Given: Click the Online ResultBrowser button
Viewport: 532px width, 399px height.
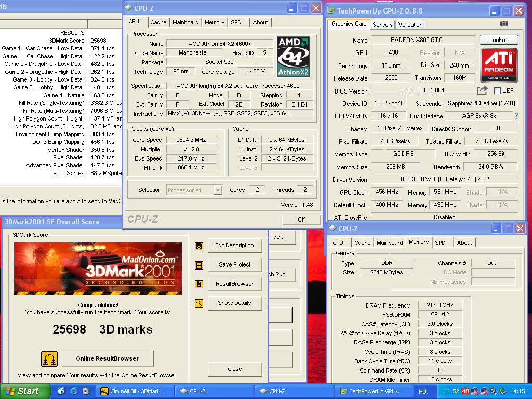Looking at the screenshot, I should coord(107,358).
